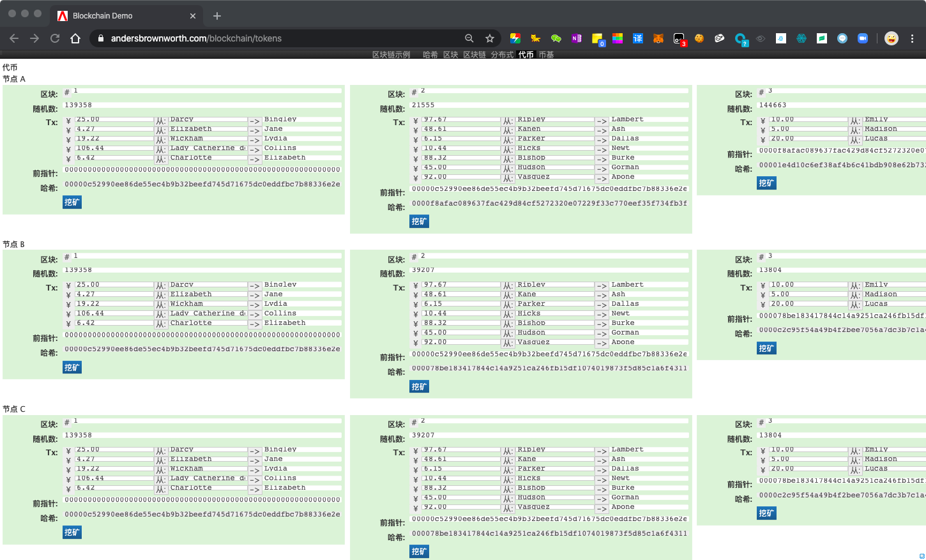The width and height of the screenshot is (926, 560).
Task: Click the gray eye extension icon
Action: click(x=761, y=38)
